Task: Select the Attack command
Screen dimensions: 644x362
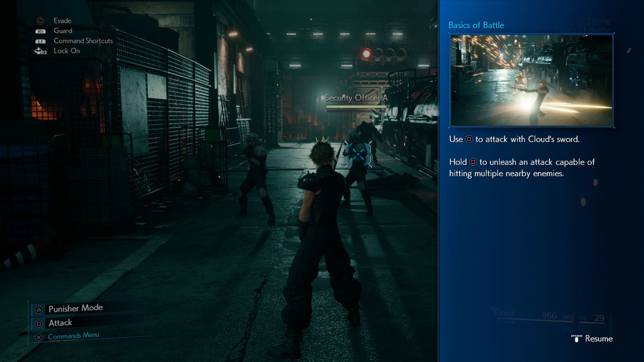Action: (x=60, y=323)
